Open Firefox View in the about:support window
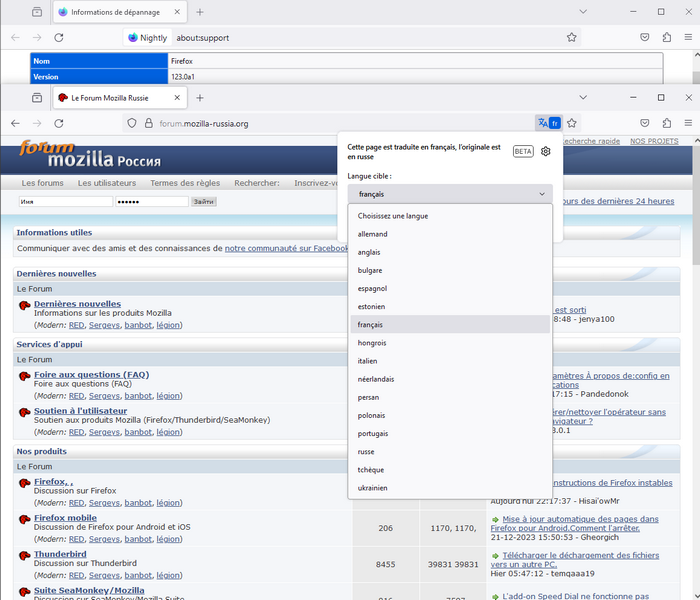 (x=37, y=12)
